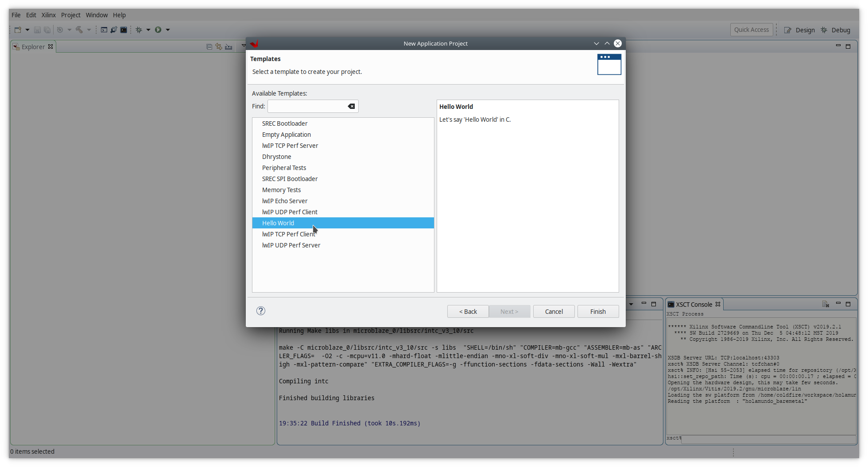This screenshot has height=467, width=868.
Task: Close the New Application Project dialog
Action: [618, 43]
